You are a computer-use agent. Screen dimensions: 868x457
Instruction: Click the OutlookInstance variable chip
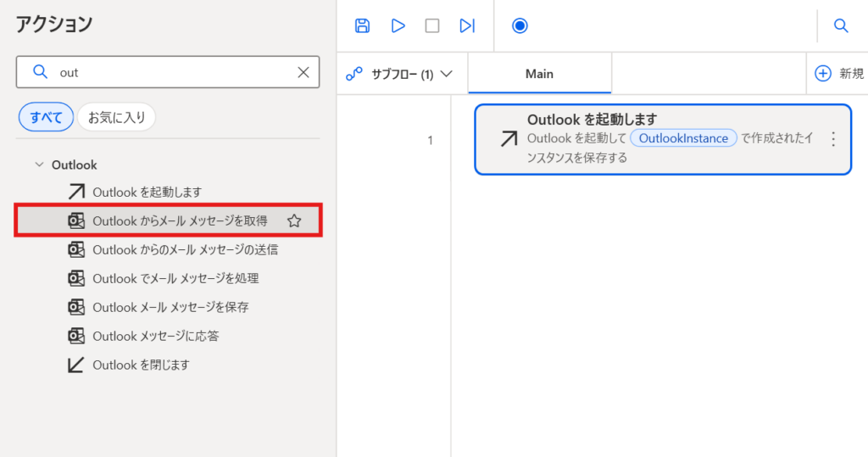tap(683, 138)
